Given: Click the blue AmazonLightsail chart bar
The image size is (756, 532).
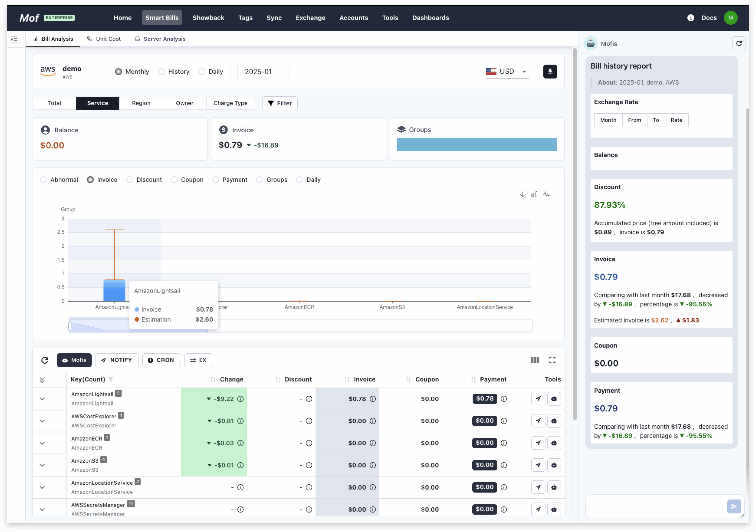Looking at the screenshot, I should [x=114, y=290].
